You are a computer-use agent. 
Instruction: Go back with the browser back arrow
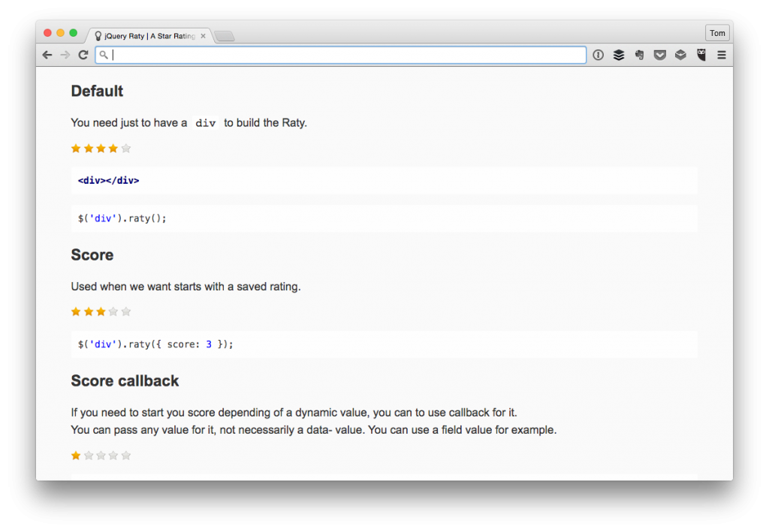(47, 55)
